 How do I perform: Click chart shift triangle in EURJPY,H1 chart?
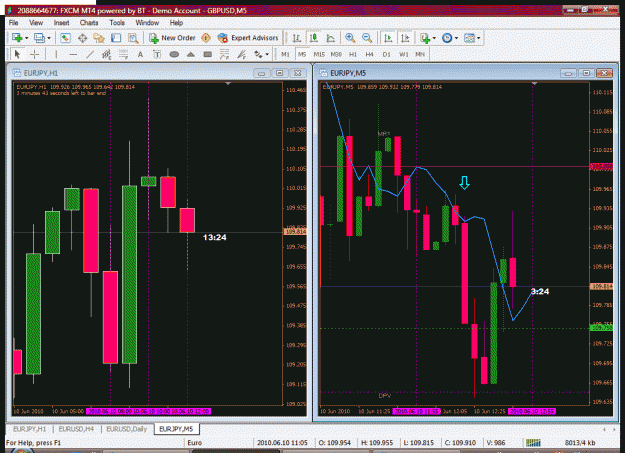(228, 84)
